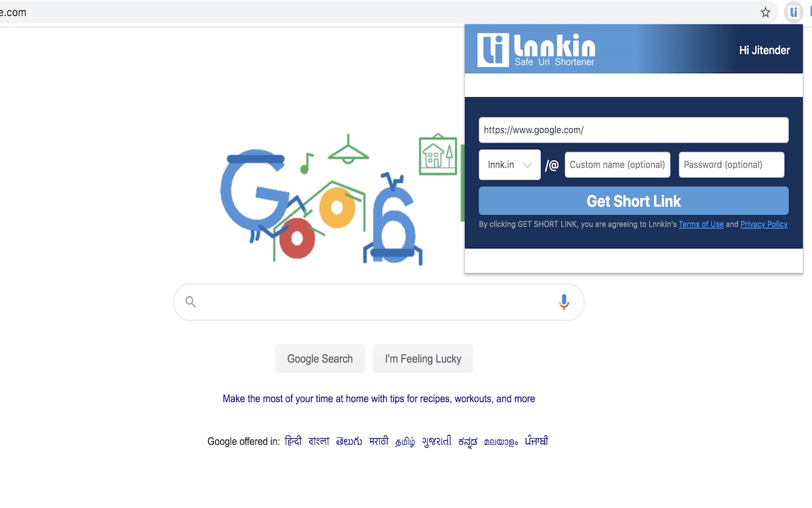Viewport: 812px width, 508px height.
Task: Click the Lnnkin logo in popup header
Action: pos(537,50)
